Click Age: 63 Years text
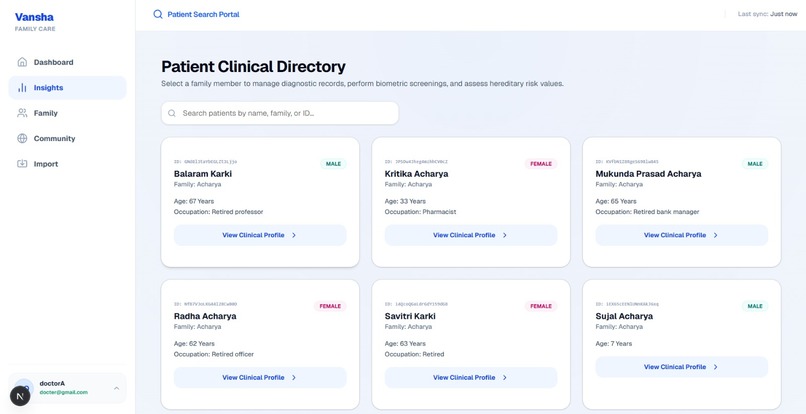Image resolution: width=806 pixels, height=414 pixels. (x=405, y=344)
